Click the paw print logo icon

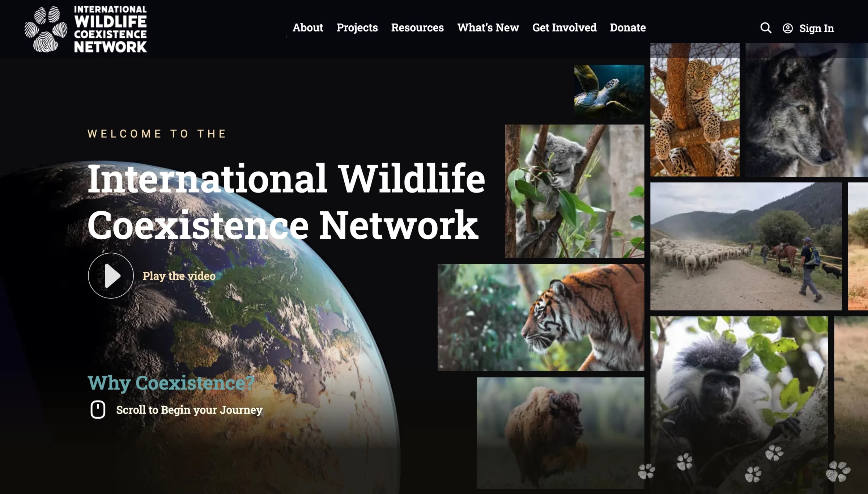[x=46, y=29]
